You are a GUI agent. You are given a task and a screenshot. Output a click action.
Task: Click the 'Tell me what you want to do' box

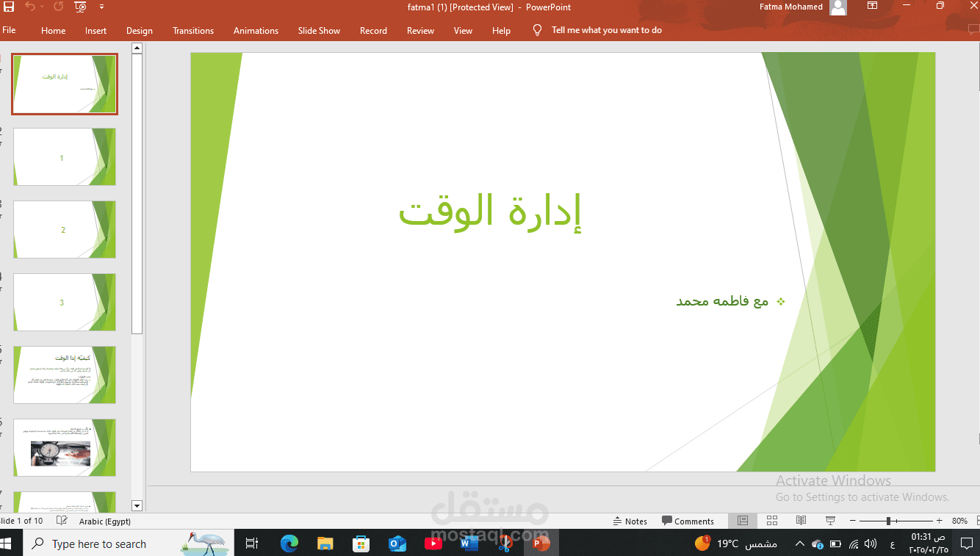[607, 30]
